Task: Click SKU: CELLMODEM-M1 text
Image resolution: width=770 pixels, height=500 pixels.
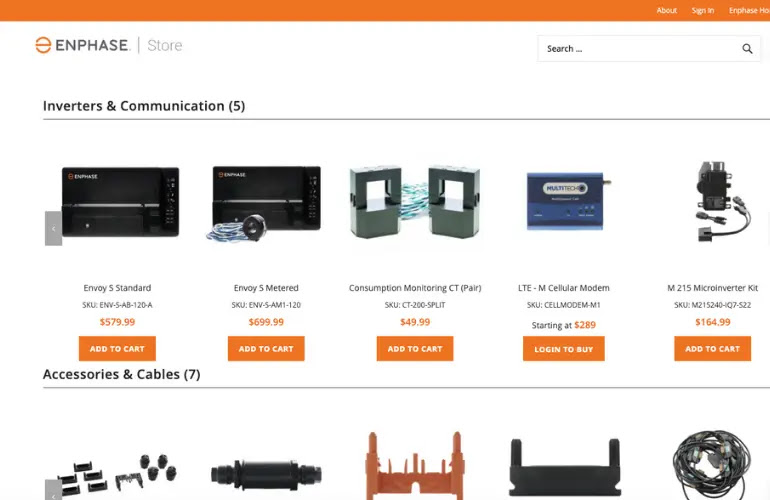Action: tap(564, 305)
